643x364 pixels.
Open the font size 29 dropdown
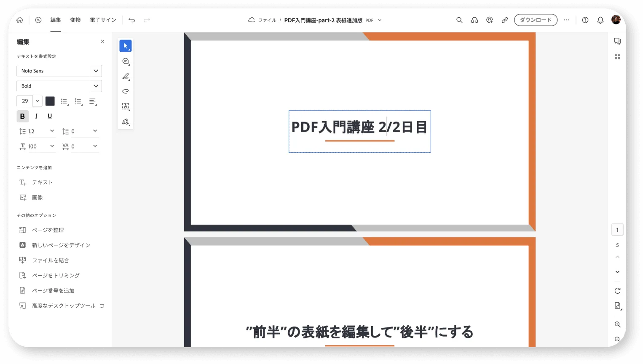[38, 101]
